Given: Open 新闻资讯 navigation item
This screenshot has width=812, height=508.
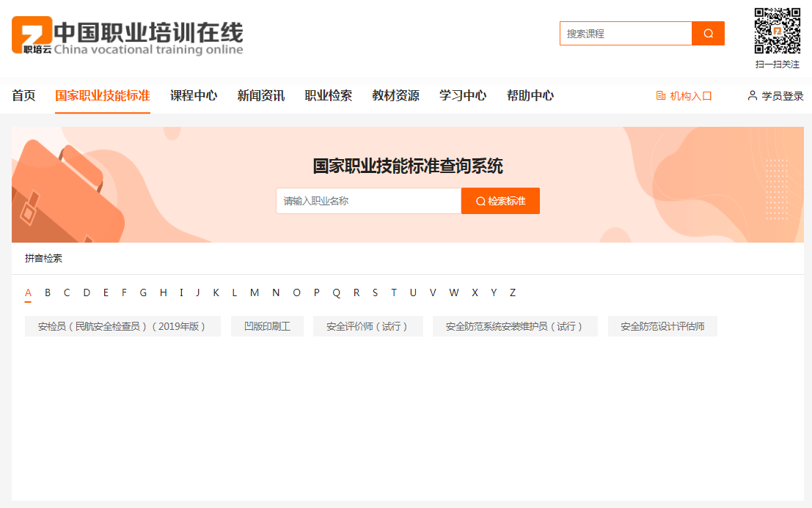Looking at the screenshot, I should coord(260,95).
